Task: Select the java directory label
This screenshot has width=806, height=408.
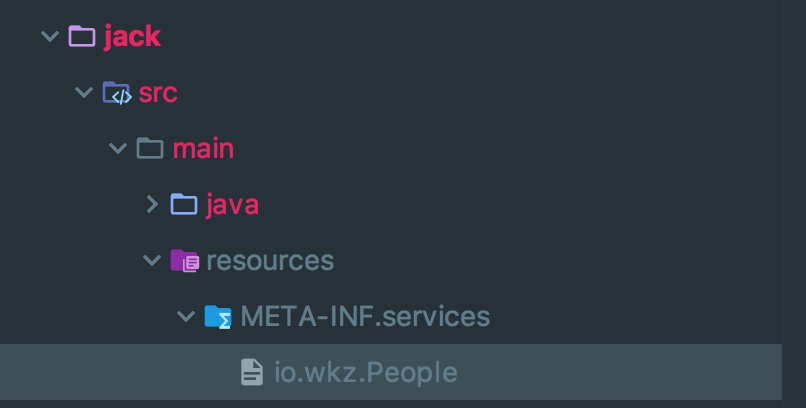Action: pyautogui.click(x=232, y=205)
